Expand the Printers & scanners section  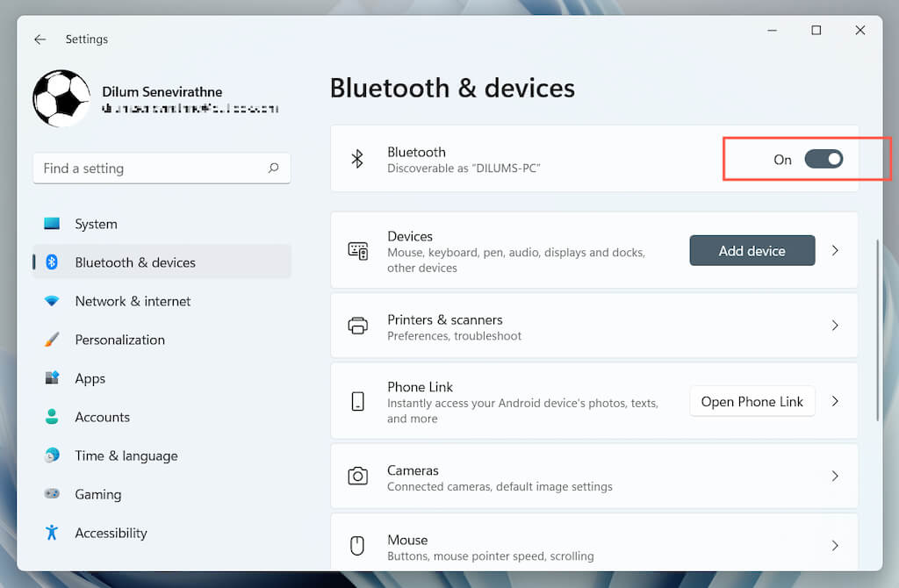click(835, 325)
